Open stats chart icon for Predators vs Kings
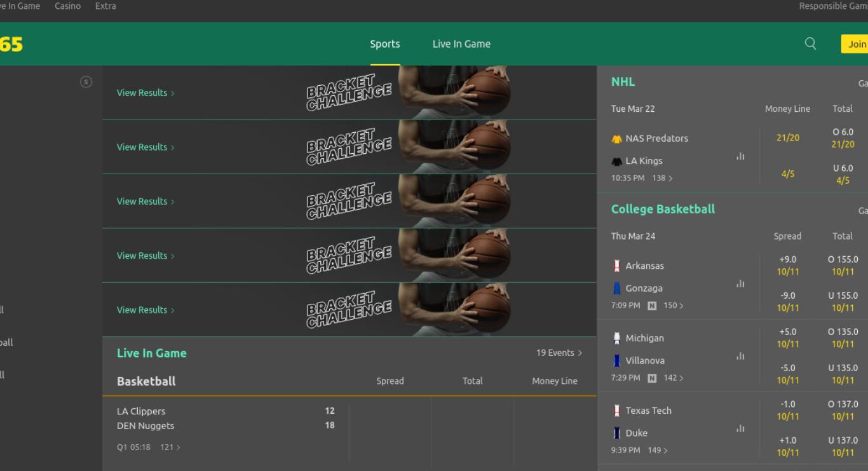Image resolution: width=868 pixels, height=471 pixels. click(x=740, y=156)
